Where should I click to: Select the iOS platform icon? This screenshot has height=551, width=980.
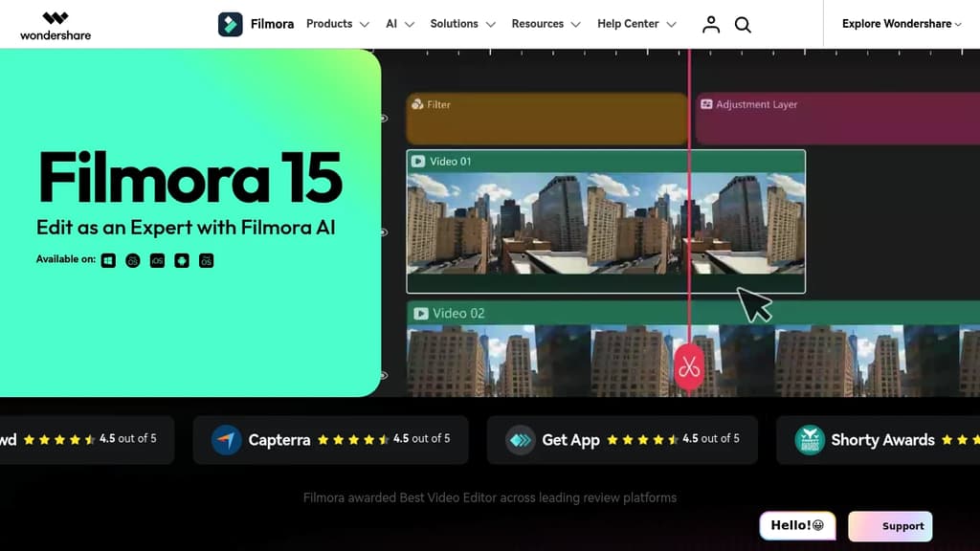157,260
